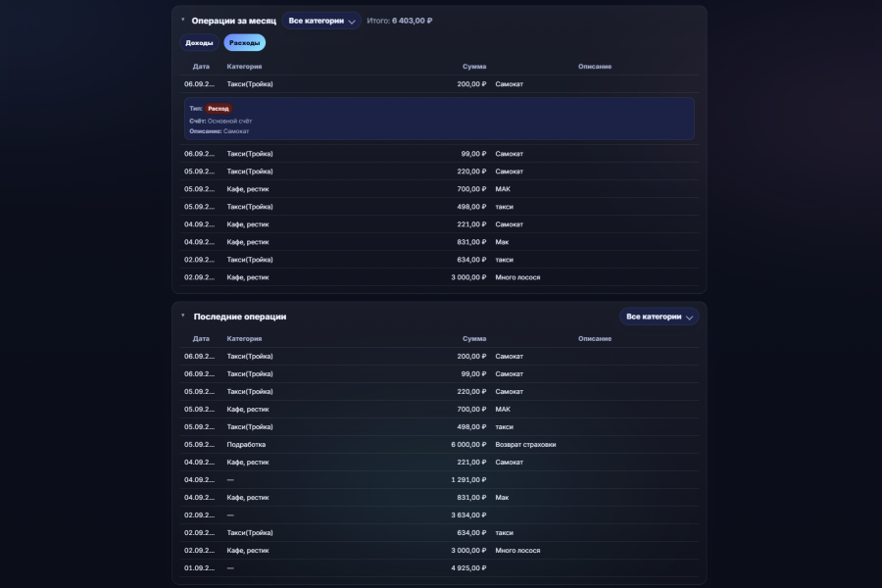Click the 6 000,00 ₽ amount
Viewport: 882px width, 588px height.
[468, 445]
